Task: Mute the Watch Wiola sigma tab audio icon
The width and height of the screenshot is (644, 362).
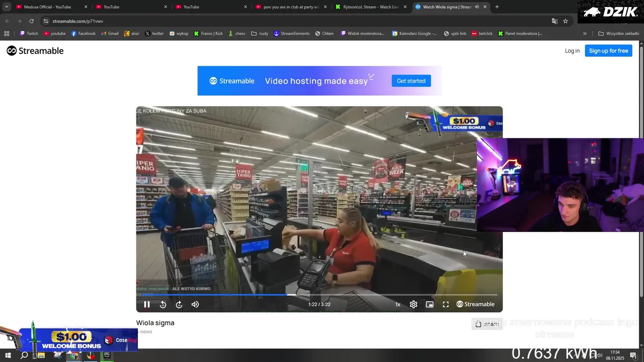Action: coord(476,7)
